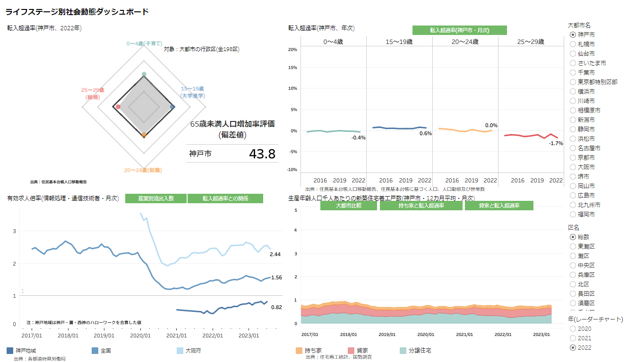Screen dimensions: 644x362
Task: Click the 持ち家と転入超過率 button
Action: point(421,206)
